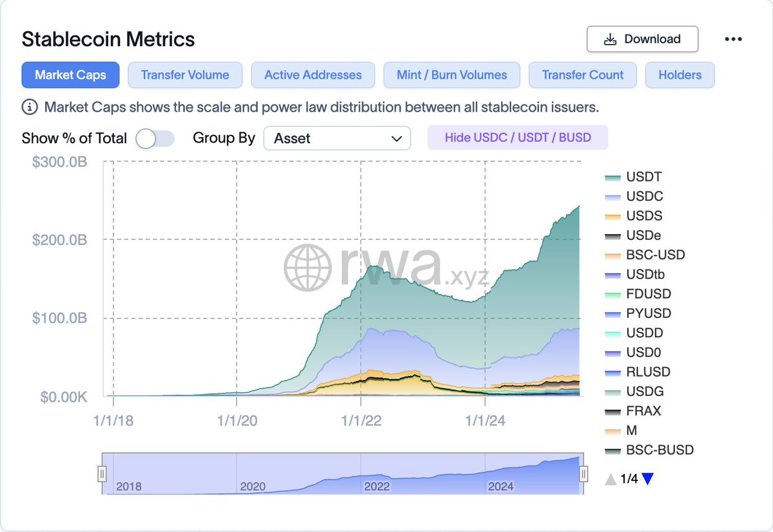Open the three-dot more options menu
This screenshot has height=532, width=773.
[x=733, y=39]
